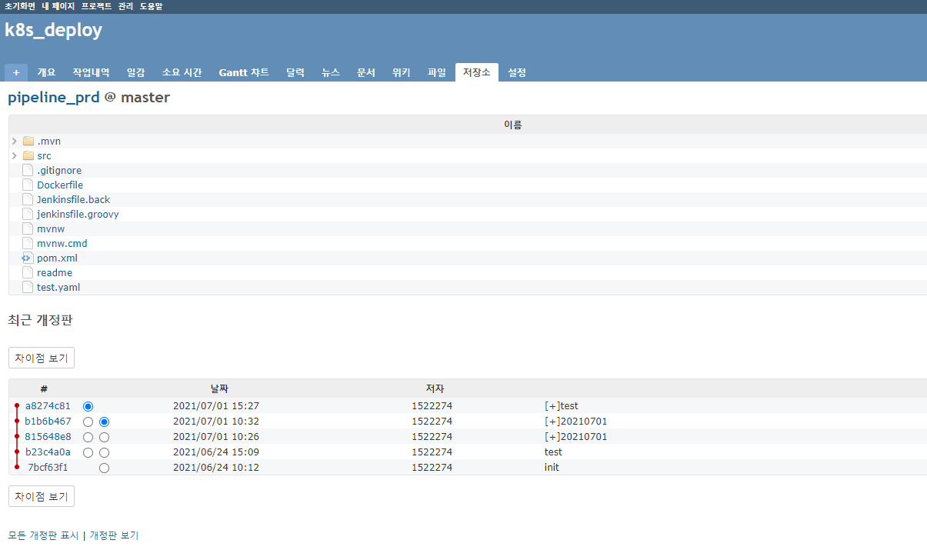Select revision a8274c81 as comparison start
Viewport: 927px width, 560px height.
pos(88,406)
